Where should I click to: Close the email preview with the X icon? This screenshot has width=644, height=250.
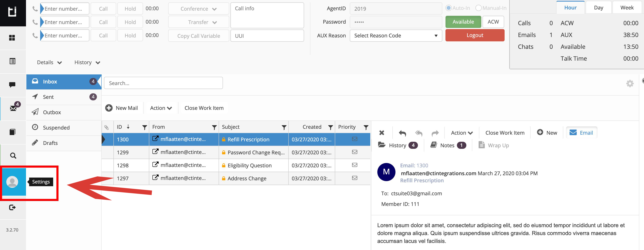pyautogui.click(x=382, y=133)
